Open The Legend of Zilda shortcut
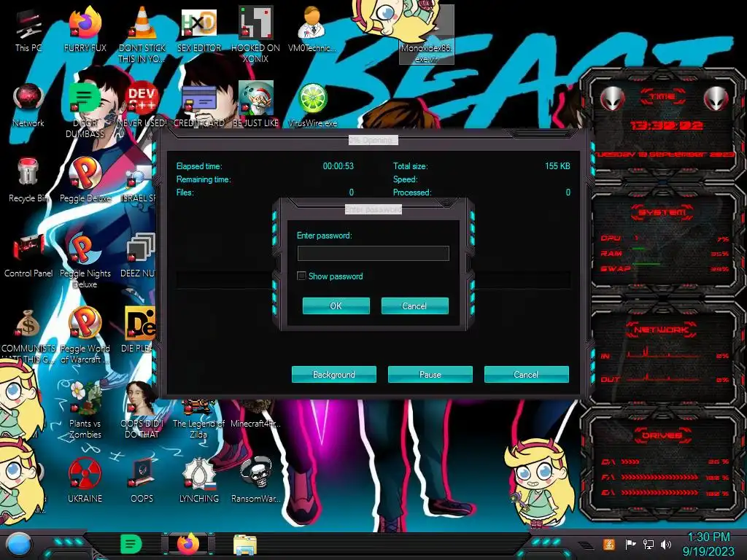The height and width of the screenshot is (560, 747). [199, 419]
